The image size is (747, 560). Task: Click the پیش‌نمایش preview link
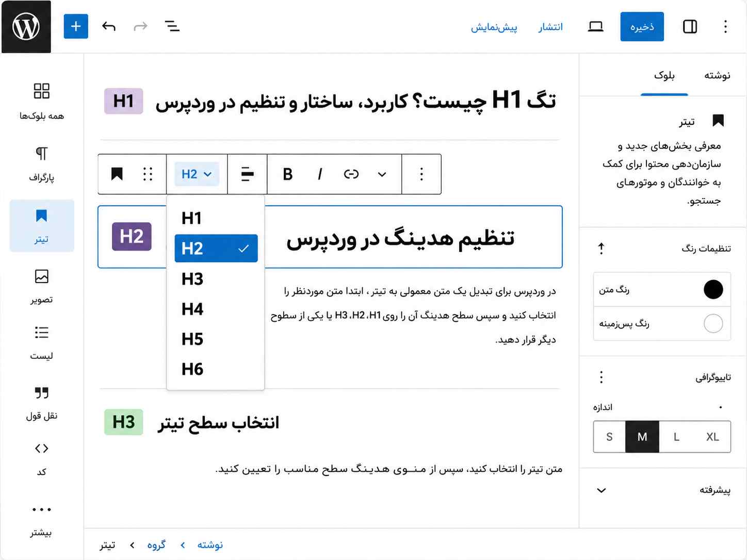point(494,27)
